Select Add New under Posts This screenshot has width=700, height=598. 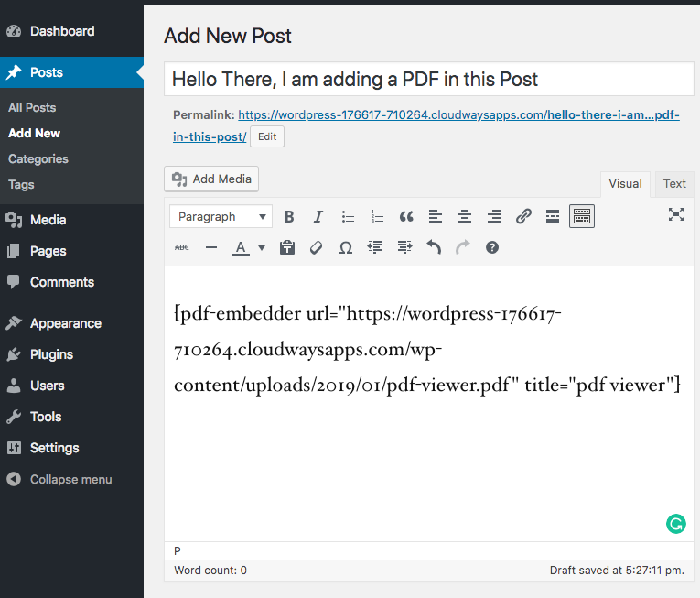[35, 133]
